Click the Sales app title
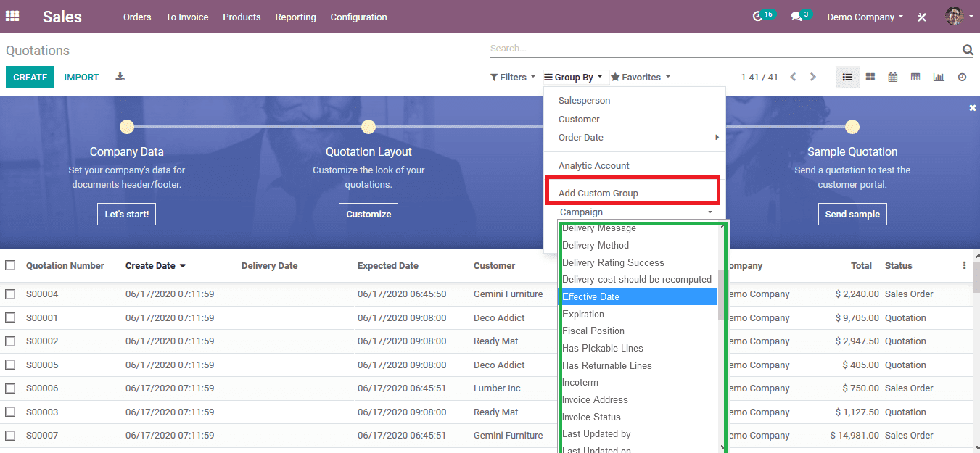 [x=62, y=17]
